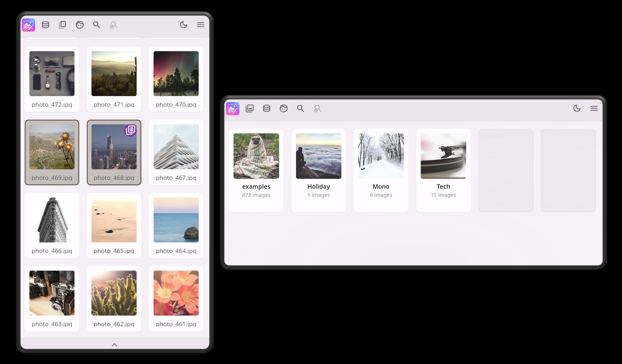Image resolution: width=622 pixels, height=364 pixels.
Task: Click the search icon in the right window
Action: pos(300,108)
